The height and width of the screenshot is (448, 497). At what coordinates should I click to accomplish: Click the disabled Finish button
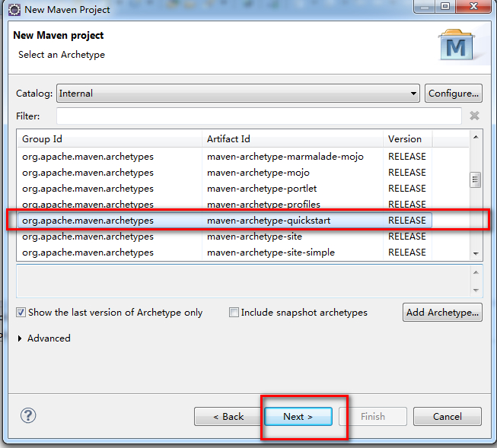coord(373,416)
